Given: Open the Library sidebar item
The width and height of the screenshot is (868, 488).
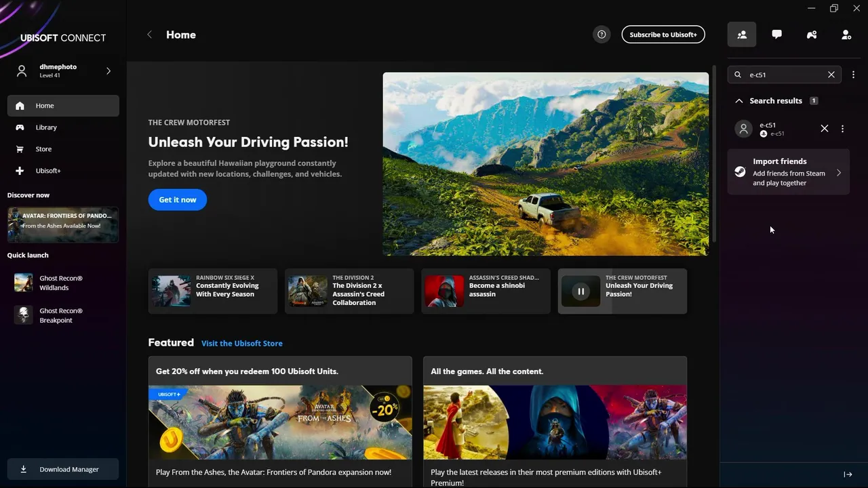Looking at the screenshot, I should [63, 127].
